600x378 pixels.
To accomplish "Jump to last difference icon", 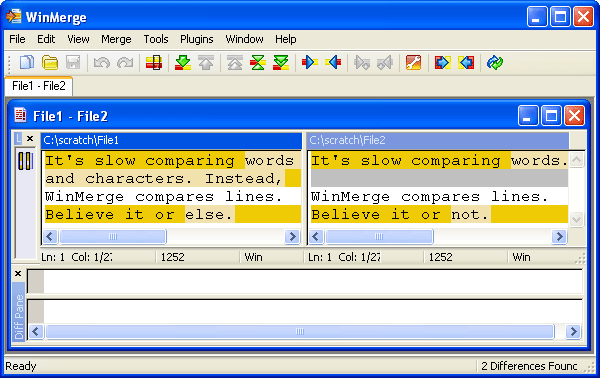I will pyautogui.click(x=281, y=62).
